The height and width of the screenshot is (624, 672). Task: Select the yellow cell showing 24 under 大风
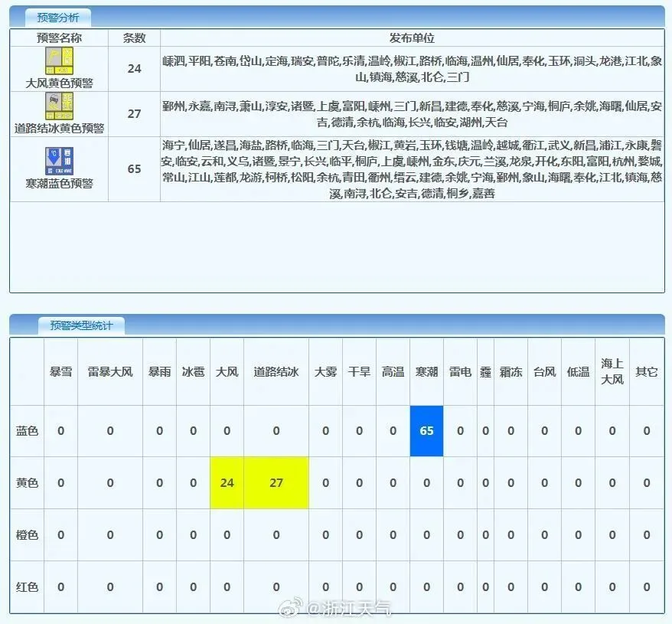(227, 483)
